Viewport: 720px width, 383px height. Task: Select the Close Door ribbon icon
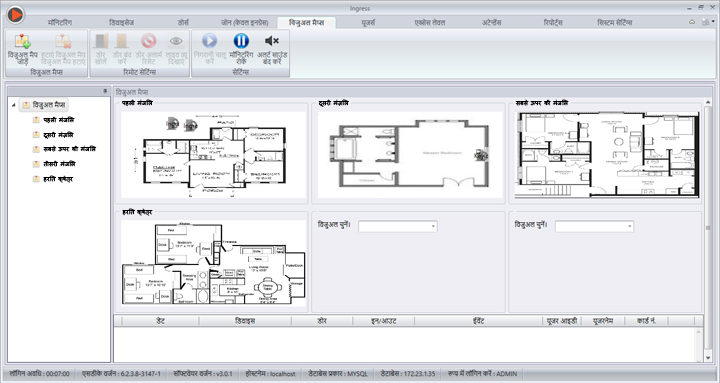coord(122,41)
